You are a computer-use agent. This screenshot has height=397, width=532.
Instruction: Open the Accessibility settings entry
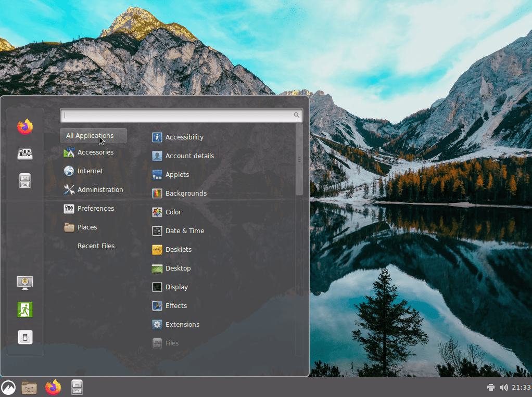click(x=184, y=137)
